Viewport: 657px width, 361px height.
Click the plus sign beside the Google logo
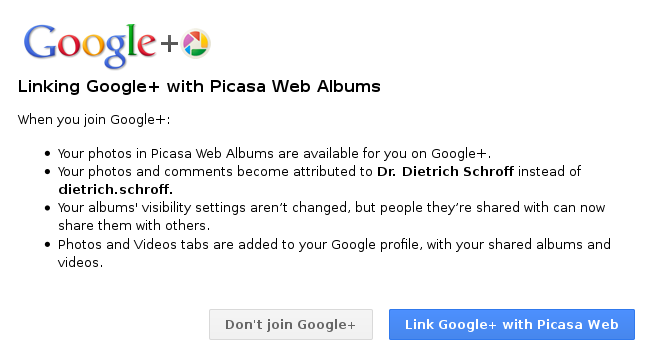(x=169, y=44)
